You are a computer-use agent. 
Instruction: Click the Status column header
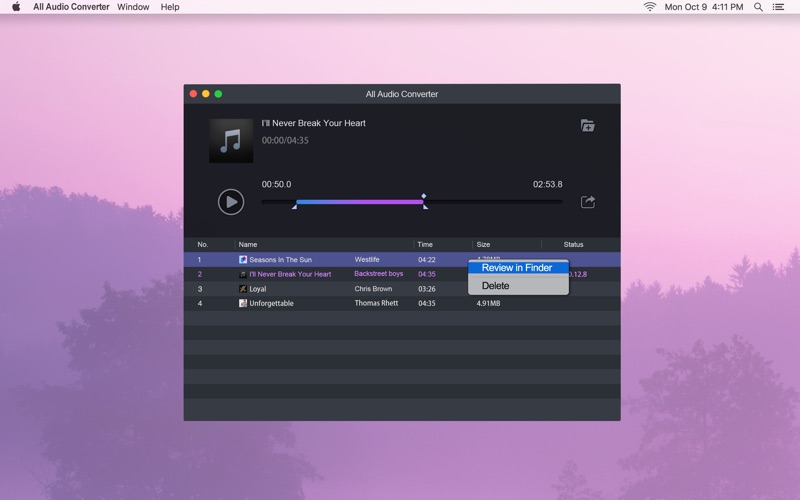(x=573, y=244)
